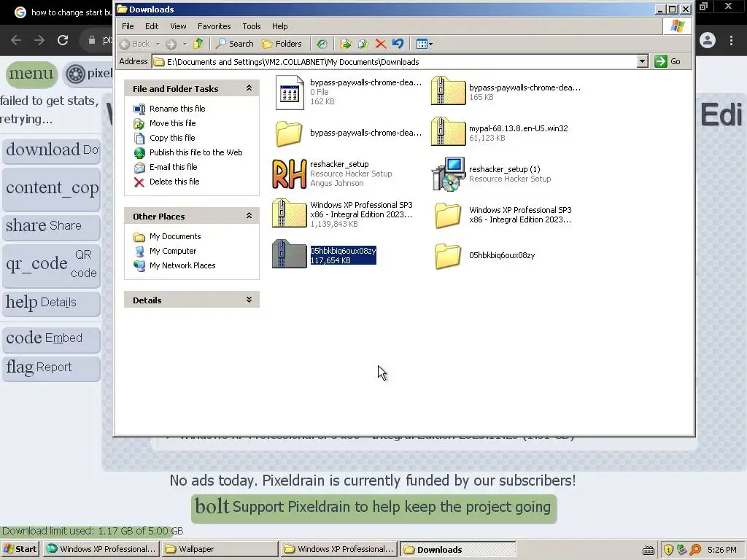Click the code Embed sidebar button
This screenshot has height=560, width=747.
coord(51,338)
